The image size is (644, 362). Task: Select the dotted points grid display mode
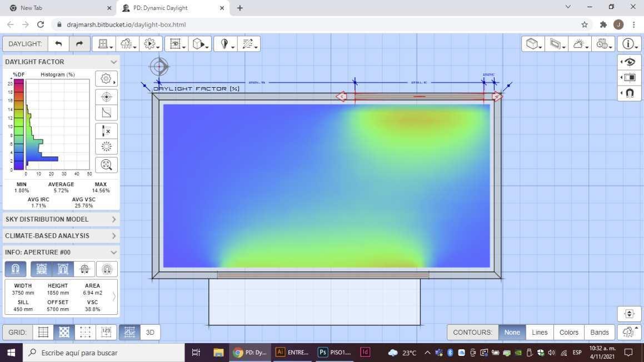[x=85, y=333]
